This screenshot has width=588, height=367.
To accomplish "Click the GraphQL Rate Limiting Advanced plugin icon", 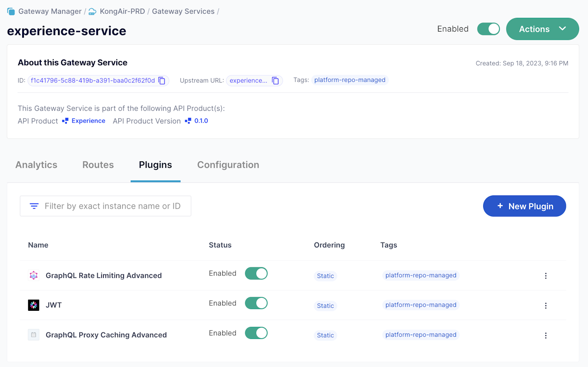I will point(34,275).
